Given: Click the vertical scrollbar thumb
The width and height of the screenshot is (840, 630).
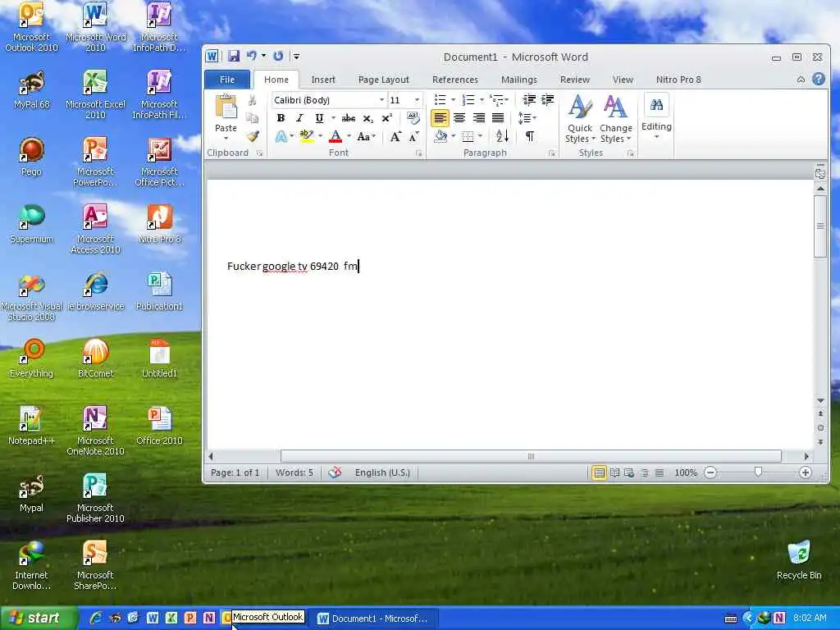Looking at the screenshot, I should 819,226.
